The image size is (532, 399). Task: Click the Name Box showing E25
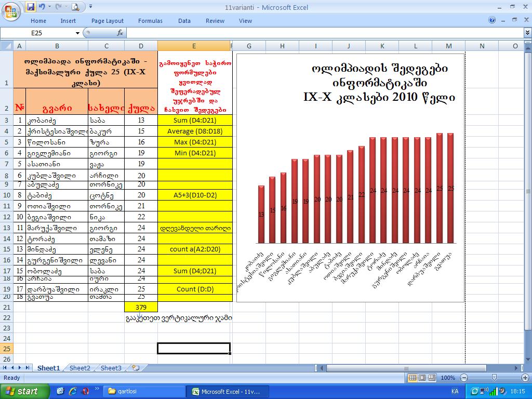[x=37, y=33]
